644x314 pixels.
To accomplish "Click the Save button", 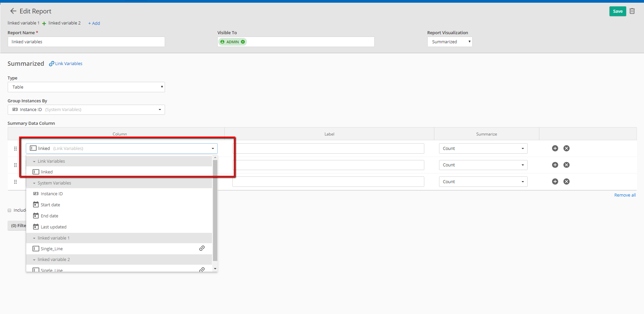I will (x=618, y=11).
